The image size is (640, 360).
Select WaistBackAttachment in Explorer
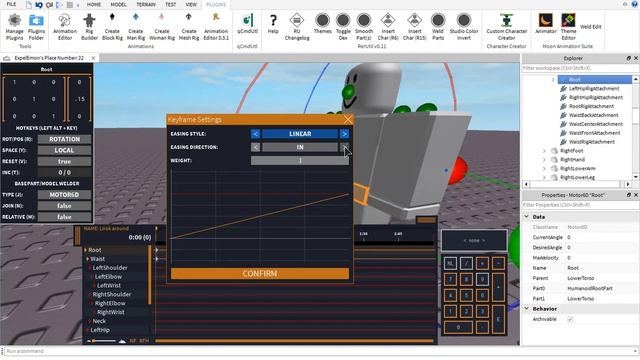593,115
